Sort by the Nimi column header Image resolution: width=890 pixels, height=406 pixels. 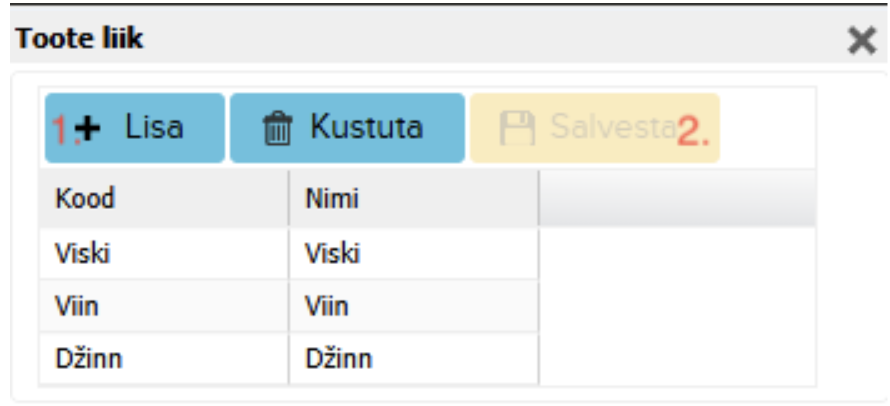[x=332, y=198]
